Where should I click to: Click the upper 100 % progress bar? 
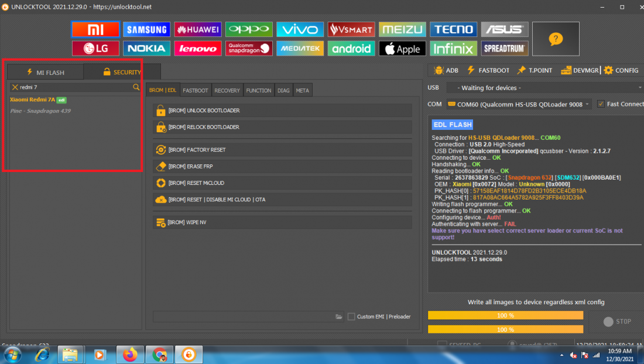(x=506, y=315)
